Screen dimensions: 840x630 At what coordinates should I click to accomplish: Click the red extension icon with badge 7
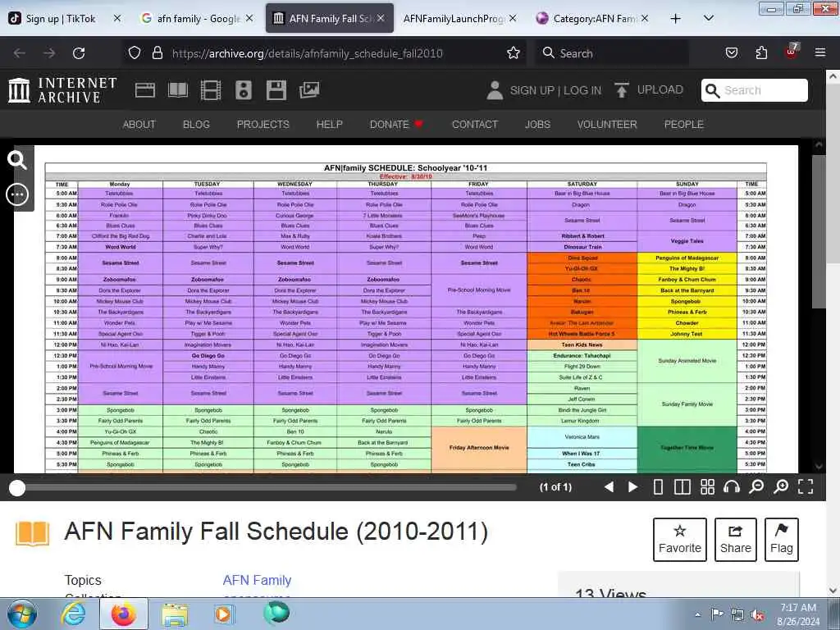click(x=792, y=52)
